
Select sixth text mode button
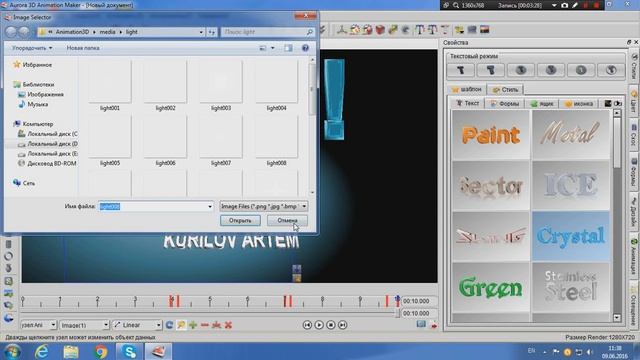click(x=611, y=70)
